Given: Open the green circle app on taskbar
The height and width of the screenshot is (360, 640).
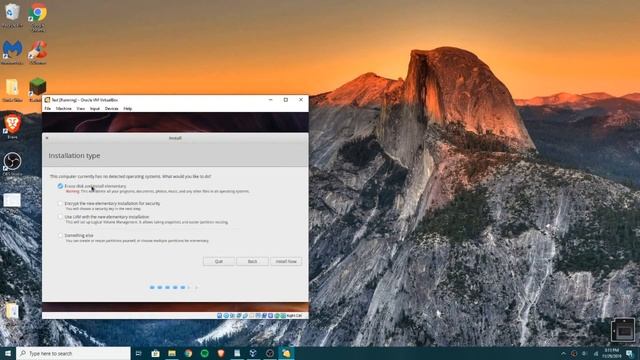Looking at the screenshot, I should pos(204,353).
